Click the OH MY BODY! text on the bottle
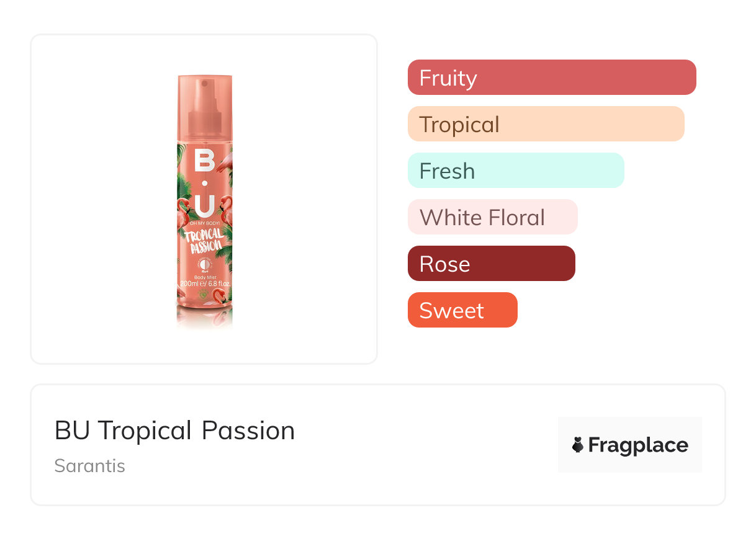 click(205, 223)
